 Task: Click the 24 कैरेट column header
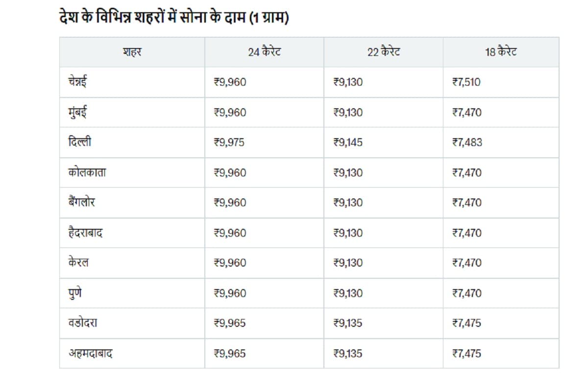[x=264, y=52]
